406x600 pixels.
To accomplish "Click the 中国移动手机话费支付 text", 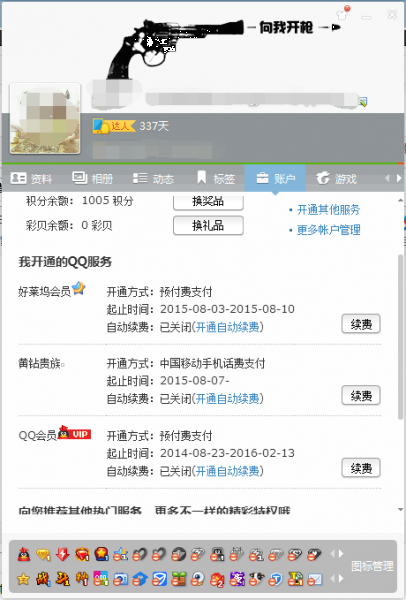I will click(212, 363).
